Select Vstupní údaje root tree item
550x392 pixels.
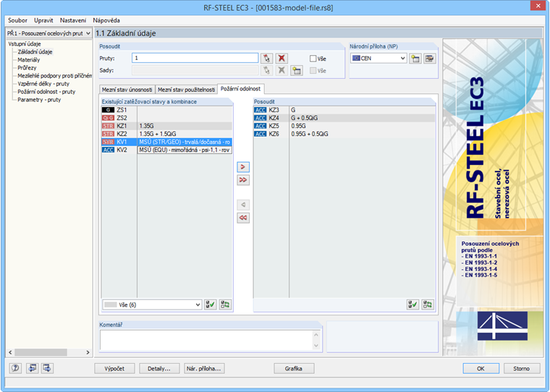click(x=25, y=44)
